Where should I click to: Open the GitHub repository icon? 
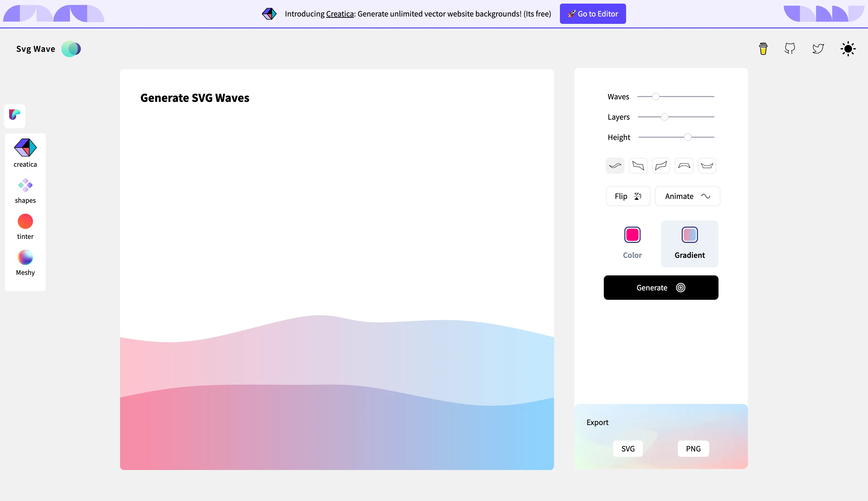pyautogui.click(x=790, y=49)
